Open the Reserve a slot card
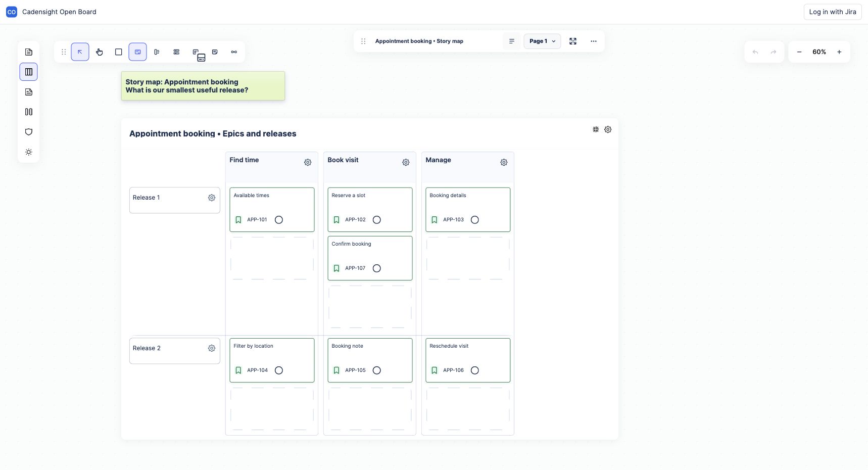 [370, 210]
